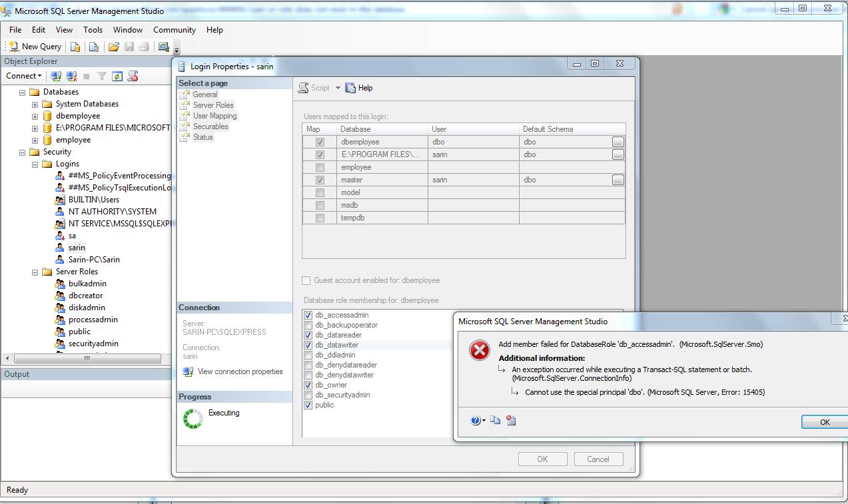The width and height of the screenshot is (848, 504).
Task: Collapse the Security tree node
Action: [22, 152]
